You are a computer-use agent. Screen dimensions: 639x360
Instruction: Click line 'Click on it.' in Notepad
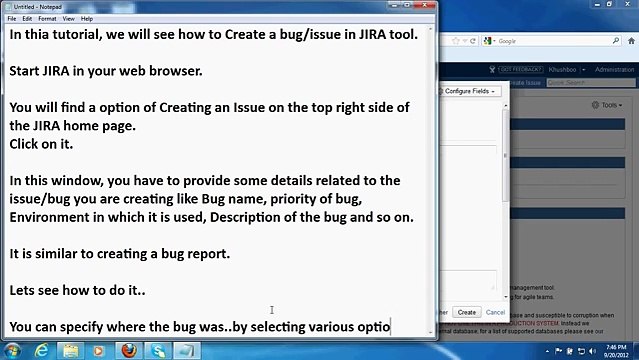(x=41, y=144)
